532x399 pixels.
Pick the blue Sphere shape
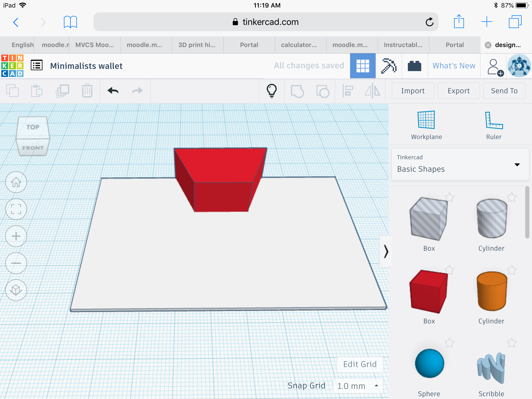[x=429, y=363]
